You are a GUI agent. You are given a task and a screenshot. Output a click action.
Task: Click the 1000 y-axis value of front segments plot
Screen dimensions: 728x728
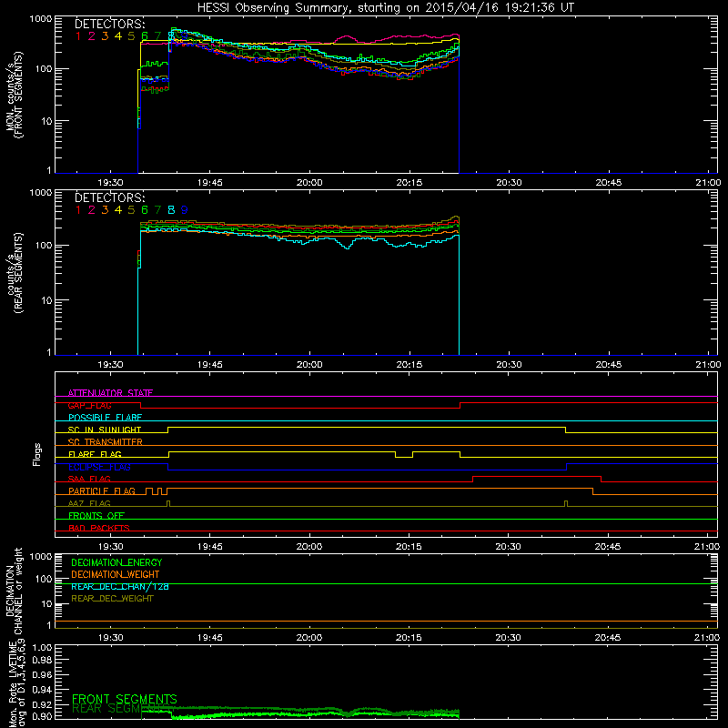tap(41, 18)
